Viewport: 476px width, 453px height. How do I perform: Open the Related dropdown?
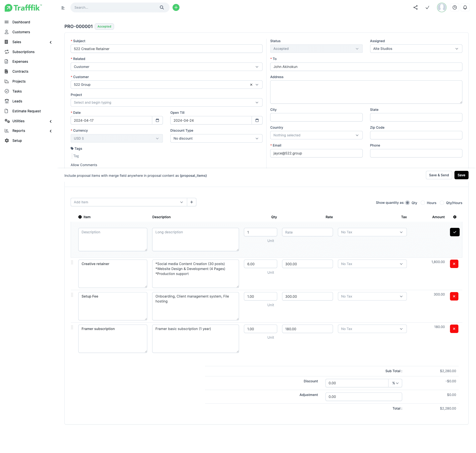click(166, 67)
